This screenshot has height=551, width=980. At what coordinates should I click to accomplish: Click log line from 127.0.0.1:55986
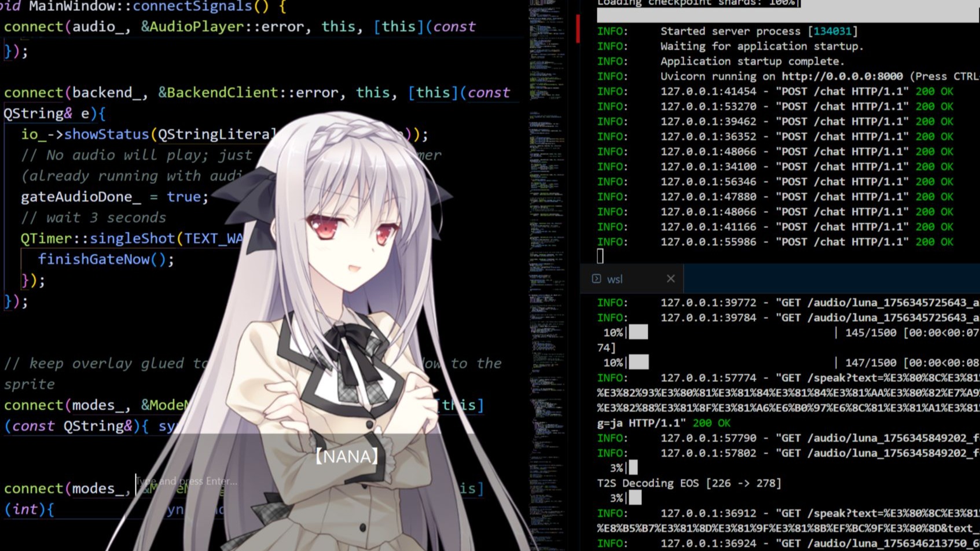[775, 242]
